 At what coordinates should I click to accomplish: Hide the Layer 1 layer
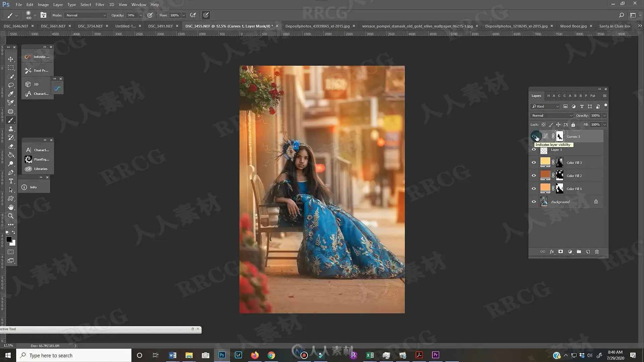534,149
